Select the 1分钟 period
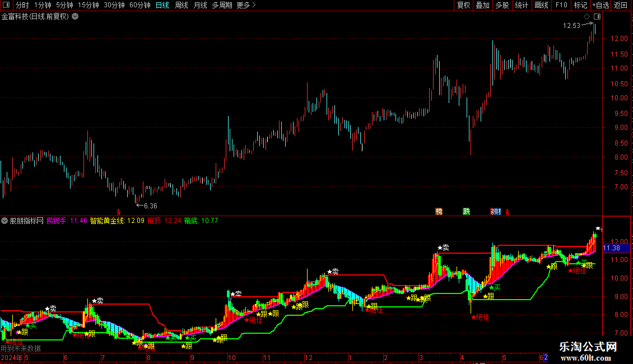633x364 pixels. (x=43, y=5)
